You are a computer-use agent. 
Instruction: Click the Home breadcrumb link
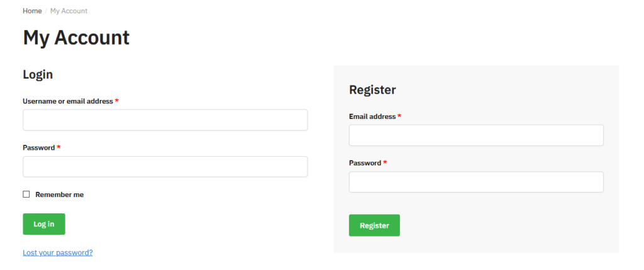tap(32, 11)
